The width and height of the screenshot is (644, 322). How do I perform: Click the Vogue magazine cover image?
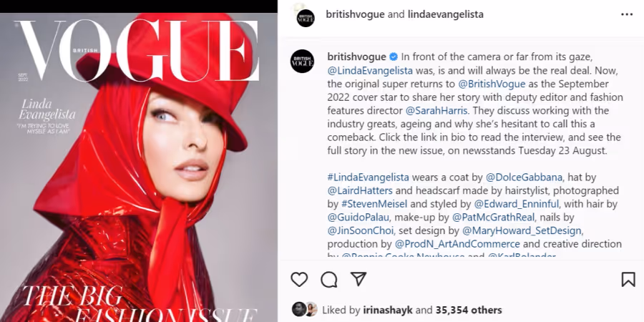pyautogui.click(x=139, y=167)
